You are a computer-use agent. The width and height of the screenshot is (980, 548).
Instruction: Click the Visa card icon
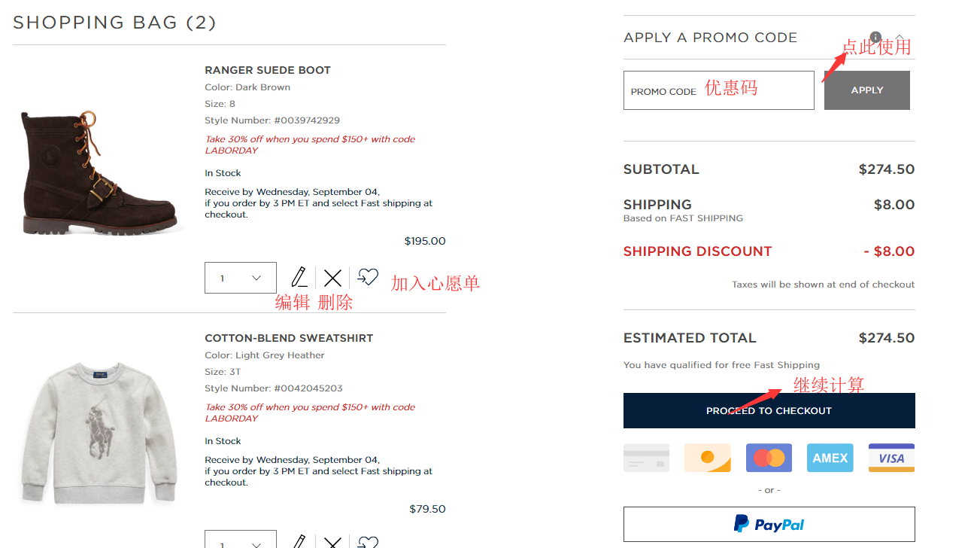891,458
